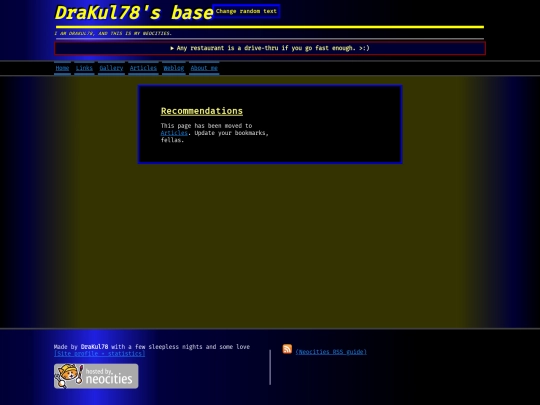Click the 'Made by DraKul78' footer text
This screenshot has width=540, height=405.
tap(152, 346)
